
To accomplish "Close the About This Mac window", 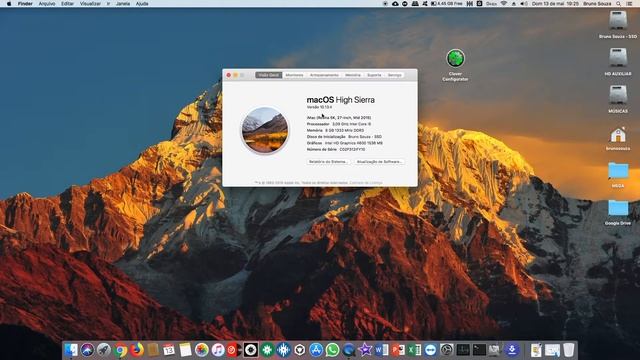I will click(229, 75).
